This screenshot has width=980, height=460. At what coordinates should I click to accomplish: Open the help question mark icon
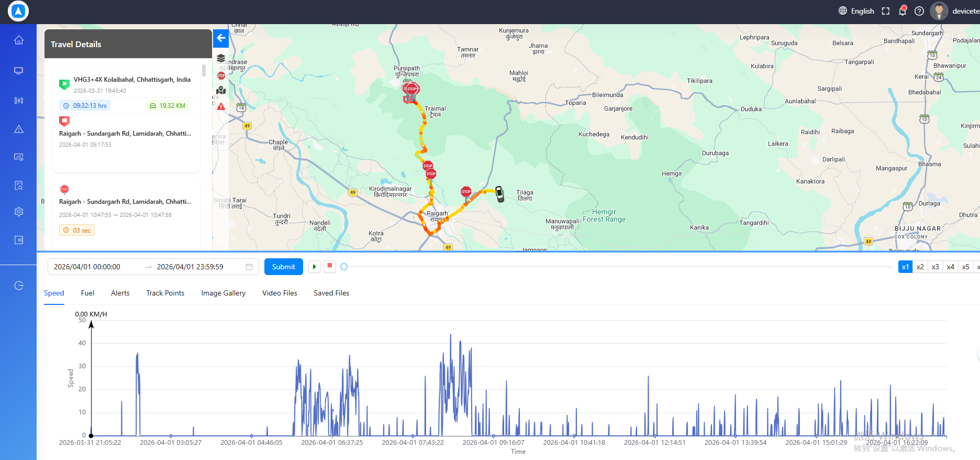click(919, 11)
